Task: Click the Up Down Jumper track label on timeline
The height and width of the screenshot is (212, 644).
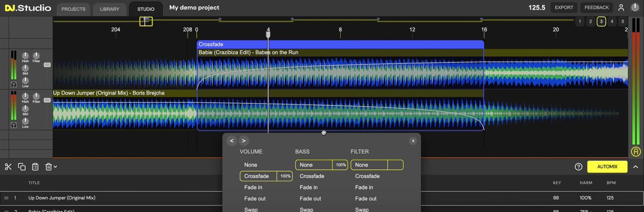Action: pyautogui.click(x=109, y=93)
